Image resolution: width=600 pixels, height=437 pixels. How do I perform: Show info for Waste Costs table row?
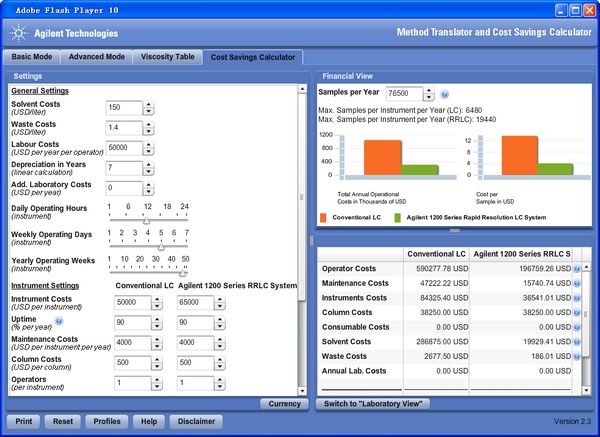[577, 356]
